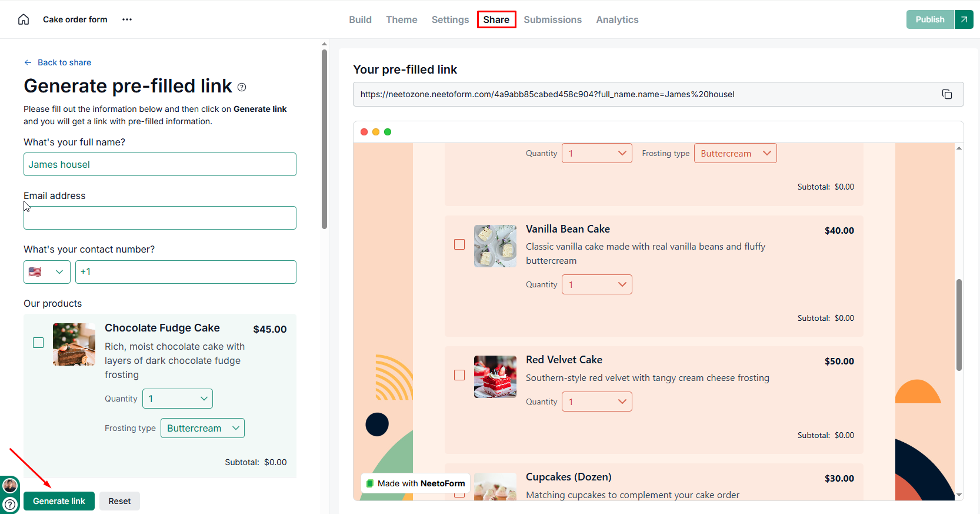This screenshot has width=980, height=514.
Task: Open the Buttercream frosting type dropdown
Action: point(202,428)
